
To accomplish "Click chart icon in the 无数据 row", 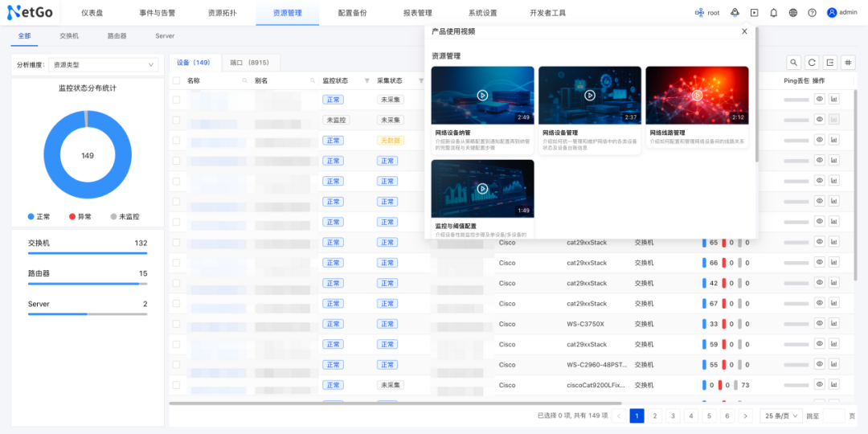I will [833, 140].
